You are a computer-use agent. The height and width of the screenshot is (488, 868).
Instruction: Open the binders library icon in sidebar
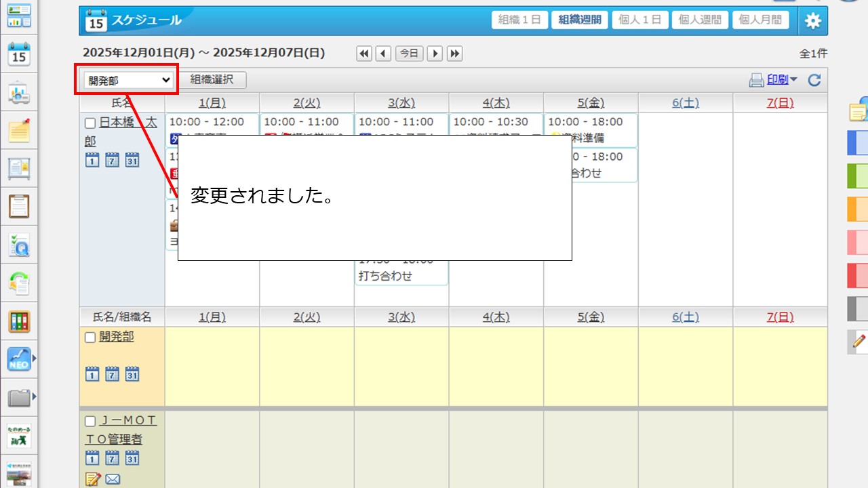point(19,321)
